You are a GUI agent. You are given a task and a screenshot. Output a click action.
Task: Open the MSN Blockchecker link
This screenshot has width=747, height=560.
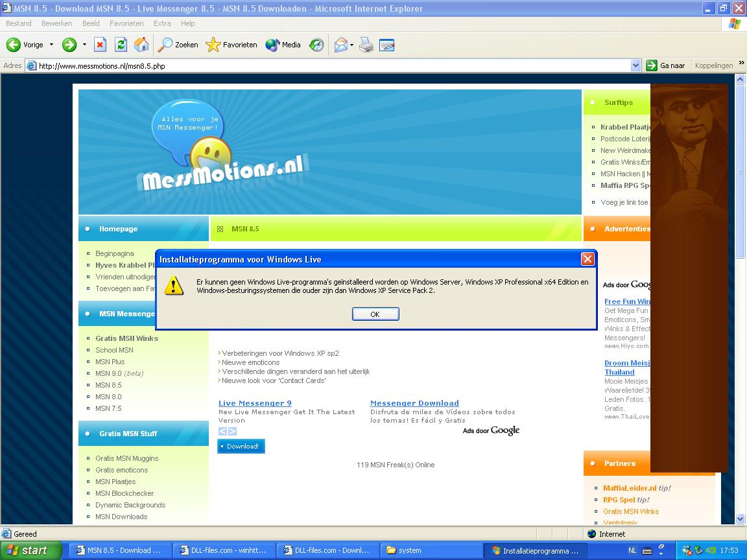[124, 493]
